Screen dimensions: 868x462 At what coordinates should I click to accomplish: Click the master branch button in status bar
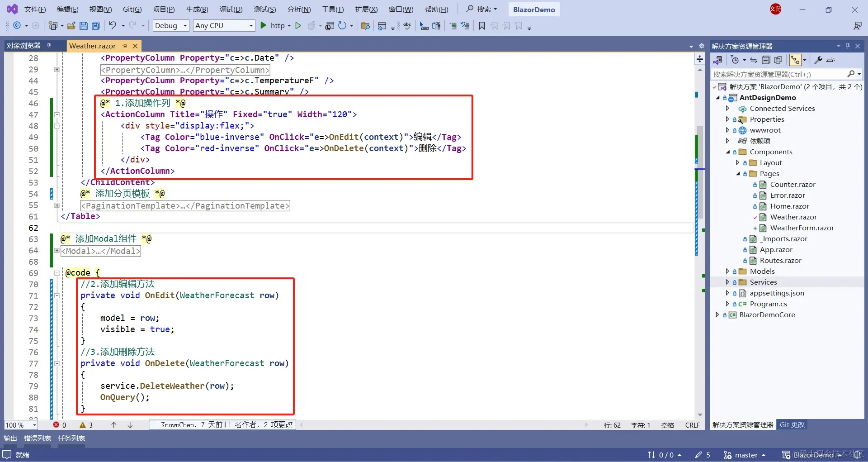click(x=745, y=455)
